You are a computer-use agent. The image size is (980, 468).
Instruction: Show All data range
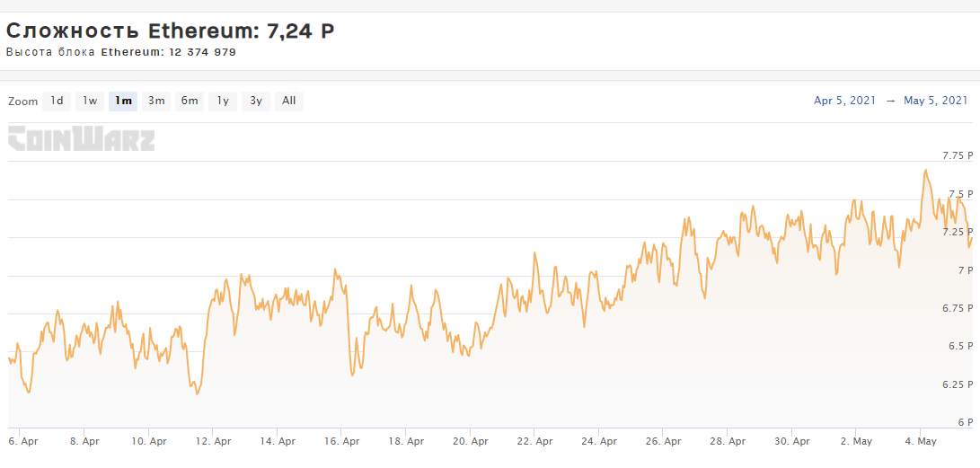click(288, 102)
